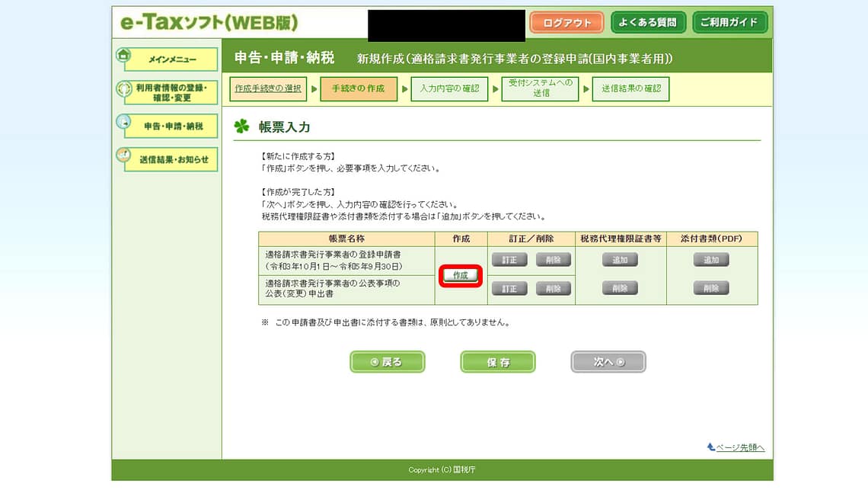Select the 送信結果の確認 step tab
868x490 pixels.
pos(630,88)
